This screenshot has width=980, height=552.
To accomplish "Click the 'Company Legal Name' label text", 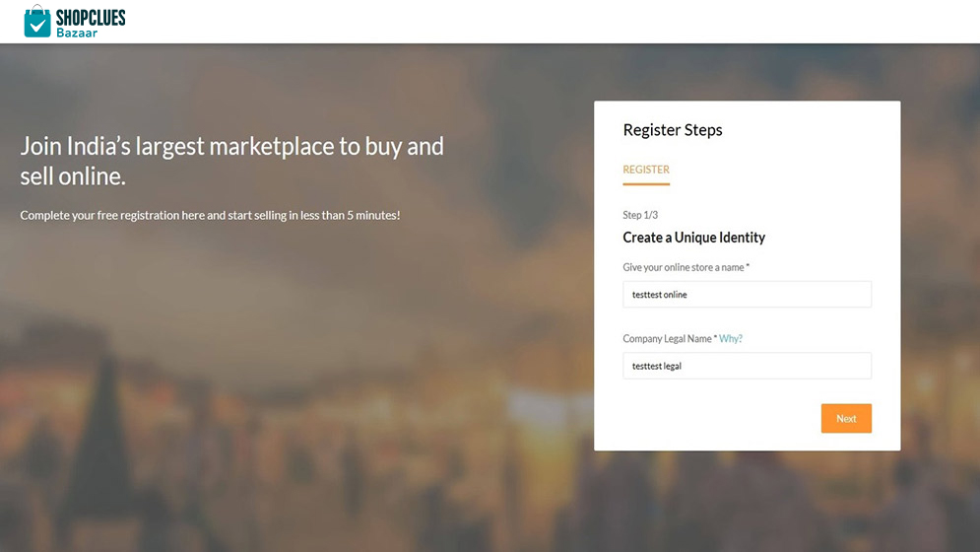I will (x=667, y=339).
